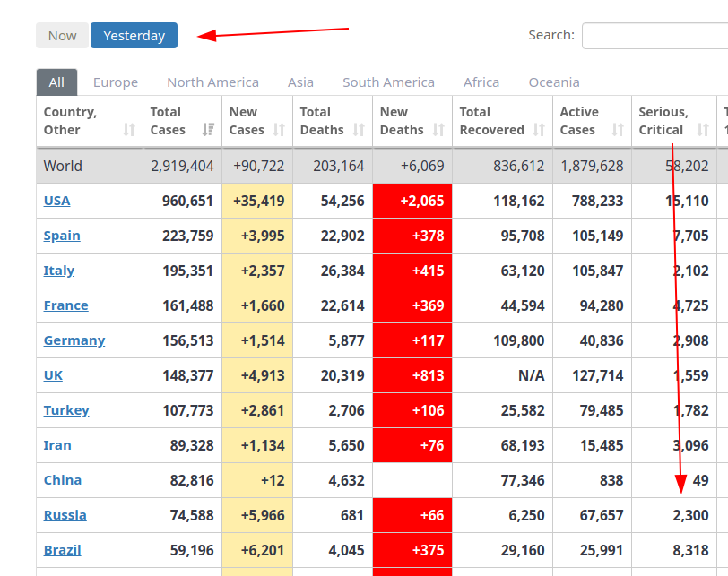728x576 pixels.
Task: Sort by Active Cases arrows icon
Action: coord(618,130)
